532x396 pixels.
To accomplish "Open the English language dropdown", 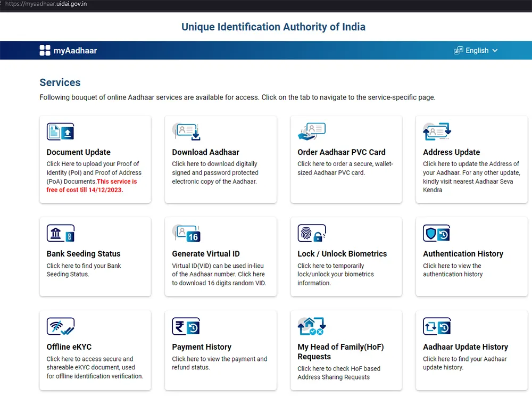I will pyautogui.click(x=476, y=51).
